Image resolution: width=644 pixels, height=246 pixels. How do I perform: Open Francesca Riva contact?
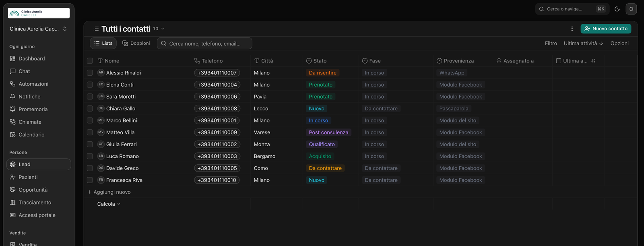coord(124,180)
